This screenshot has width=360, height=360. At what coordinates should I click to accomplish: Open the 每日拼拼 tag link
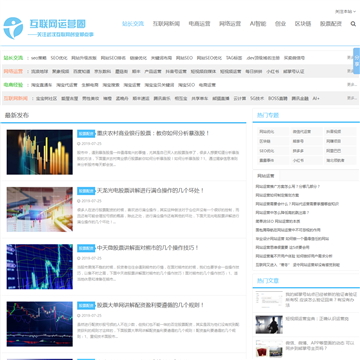coord(254,71)
